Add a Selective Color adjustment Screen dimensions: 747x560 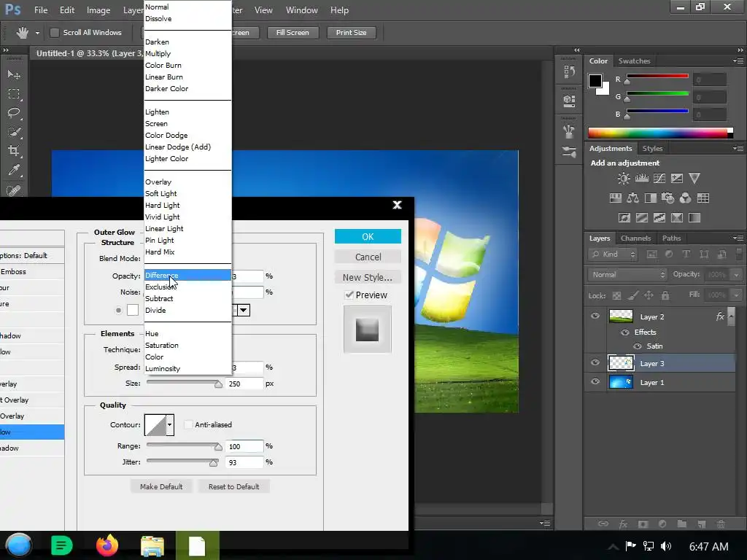point(676,218)
